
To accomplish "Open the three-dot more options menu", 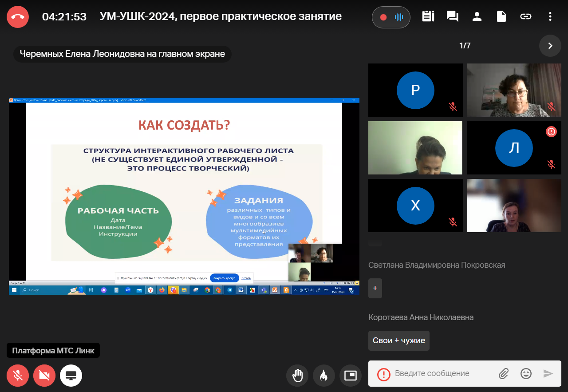I will pyautogui.click(x=550, y=17).
